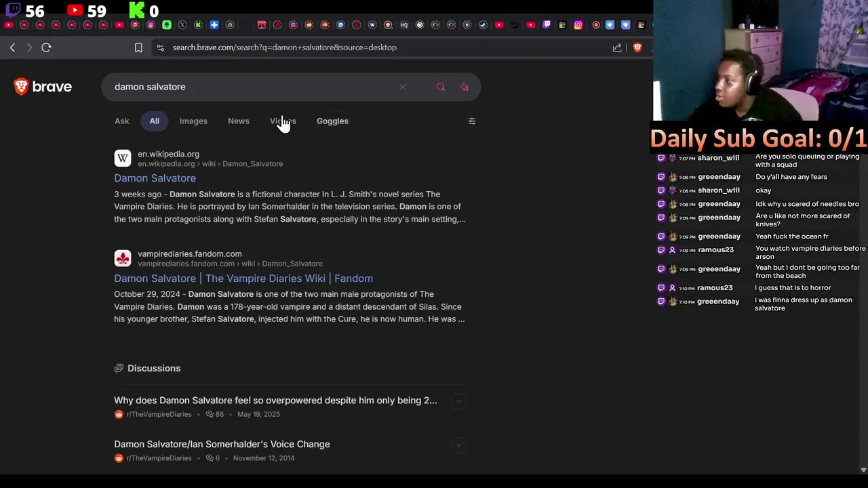868x488 pixels.
Task: Clear the search box with X
Action: point(403,87)
